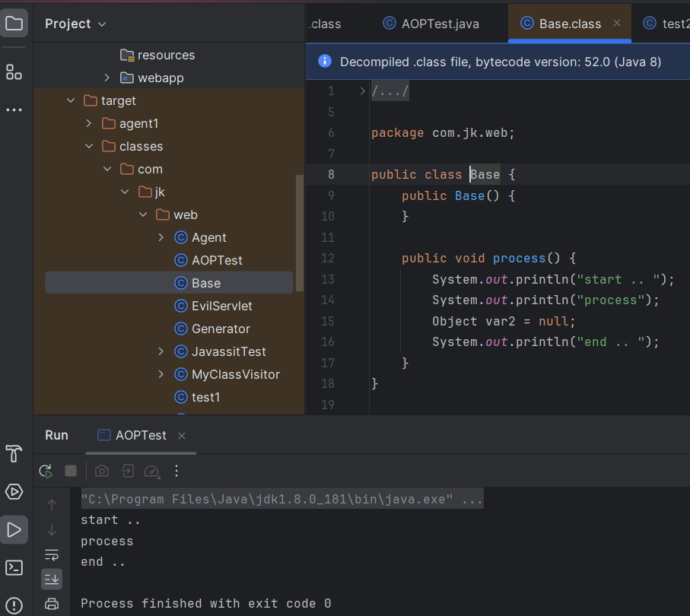The width and height of the screenshot is (690, 616).
Task: Switch to the test2 editor tab
Action: tap(666, 24)
